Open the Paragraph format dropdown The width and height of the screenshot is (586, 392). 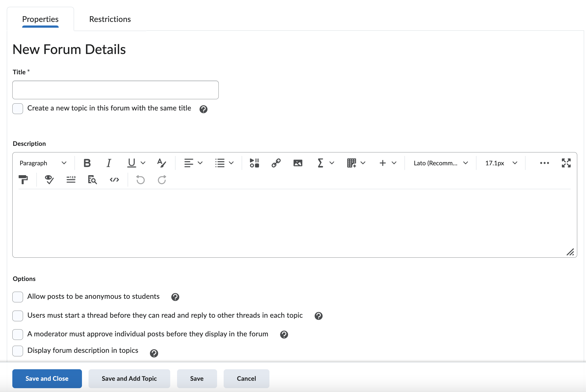click(43, 163)
